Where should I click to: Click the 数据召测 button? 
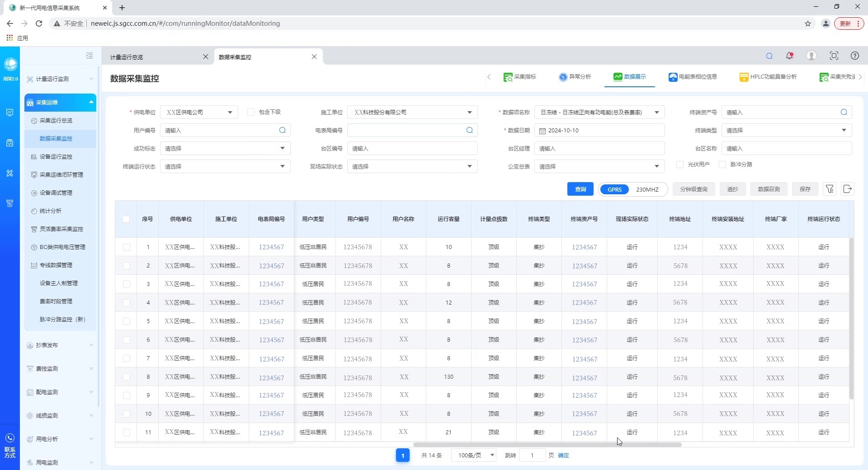(x=769, y=189)
